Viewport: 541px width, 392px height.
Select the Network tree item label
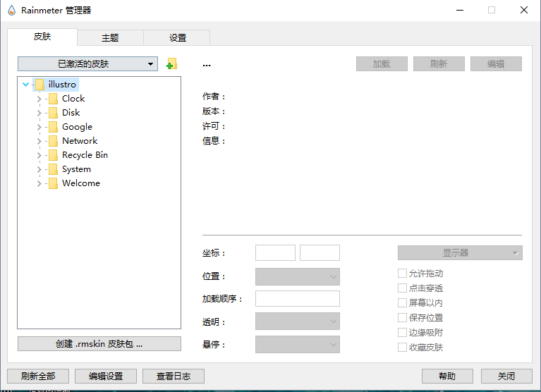[x=80, y=141]
